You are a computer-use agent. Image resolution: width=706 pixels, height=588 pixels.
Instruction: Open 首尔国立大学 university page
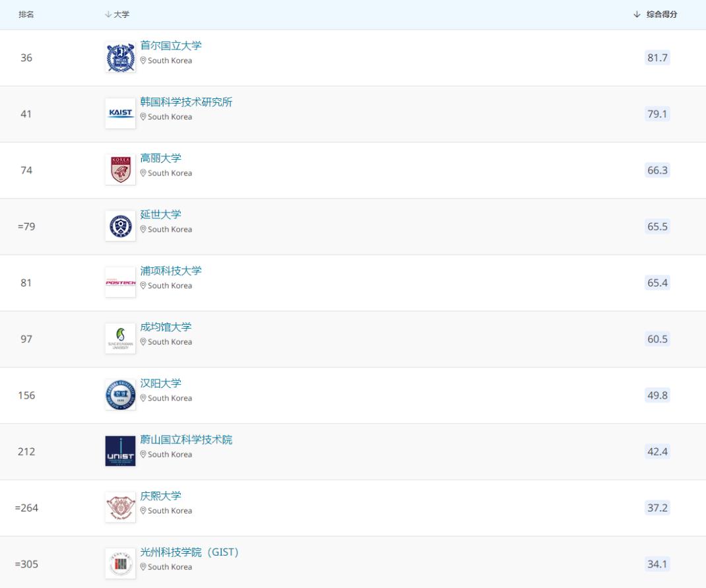[171, 46]
